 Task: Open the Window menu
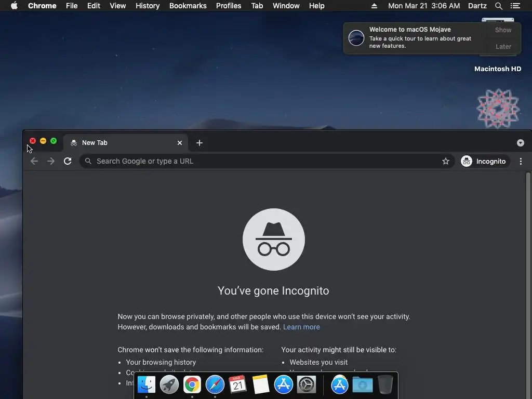tap(286, 6)
